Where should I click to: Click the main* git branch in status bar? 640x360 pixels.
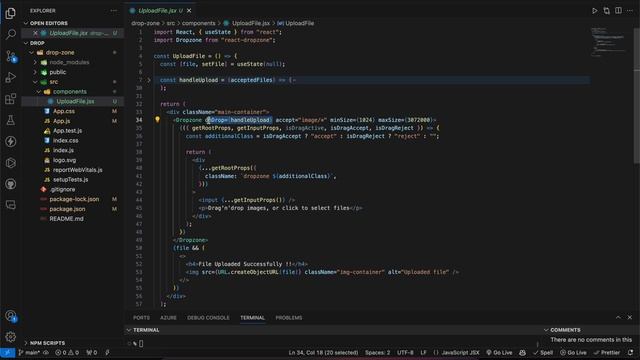29,352
